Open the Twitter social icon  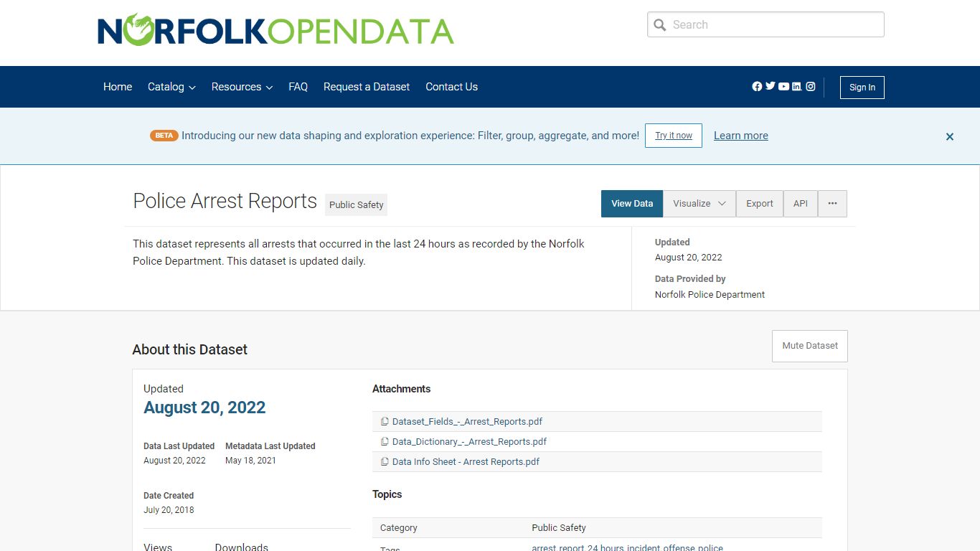click(x=771, y=86)
